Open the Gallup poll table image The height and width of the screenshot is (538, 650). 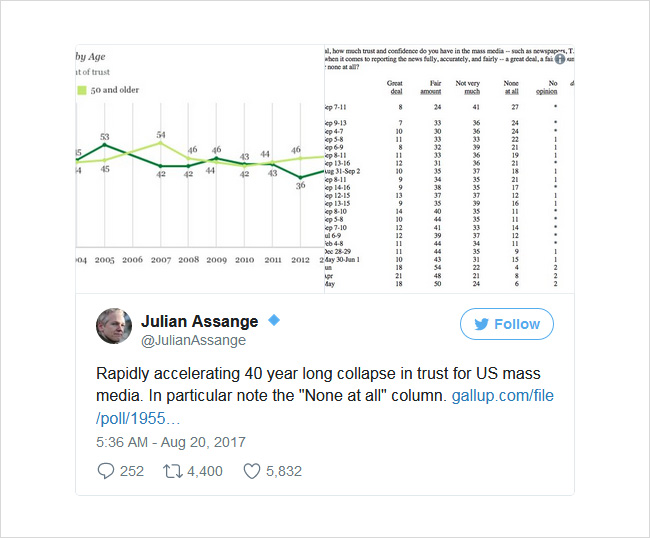coord(449,169)
